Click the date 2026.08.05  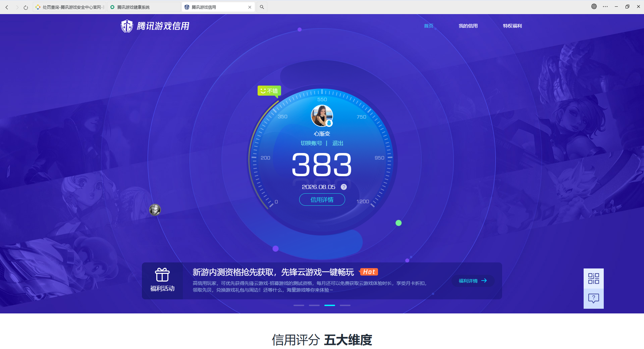tap(319, 187)
